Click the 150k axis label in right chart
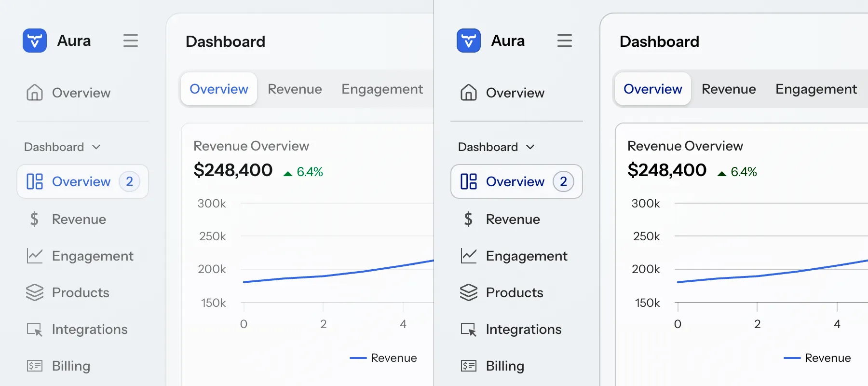The height and width of the screenshot is (386, 868). point(648,303)
